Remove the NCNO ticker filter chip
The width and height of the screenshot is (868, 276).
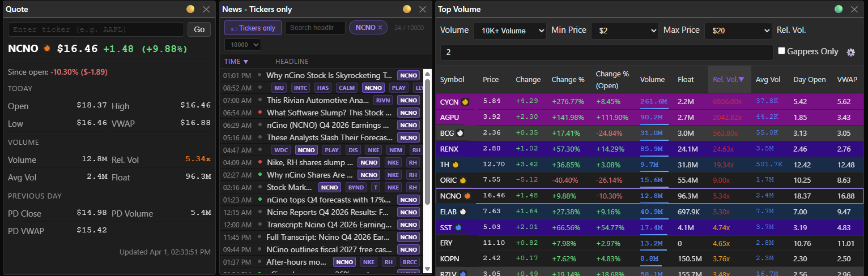[380, 28]
